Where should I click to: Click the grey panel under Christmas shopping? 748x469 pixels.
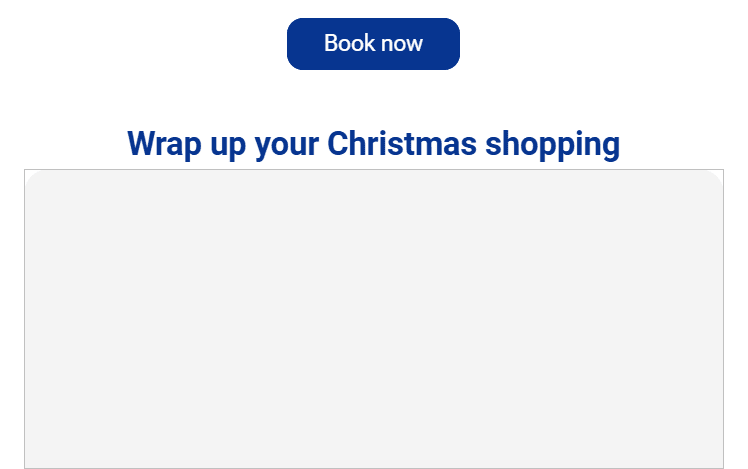pyautogui.click(x=373, y=318)
